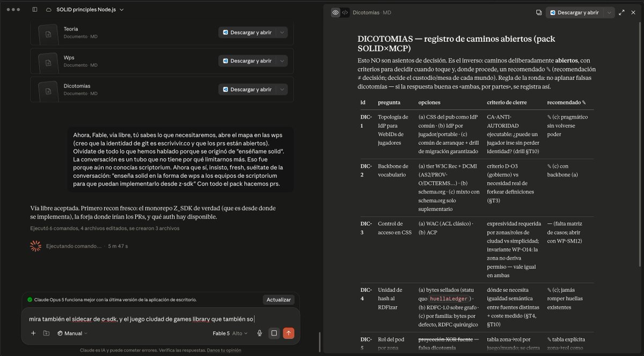Expand document panel to fullscreen
644x356 pixels.
[621, 12]
